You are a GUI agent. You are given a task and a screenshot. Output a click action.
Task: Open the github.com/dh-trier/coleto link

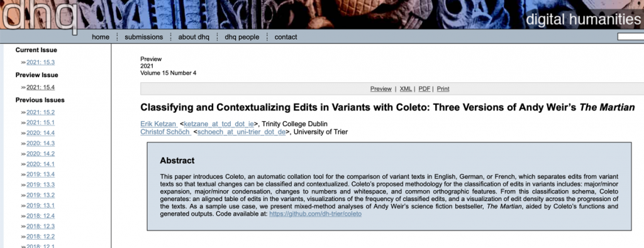[316, 214]
